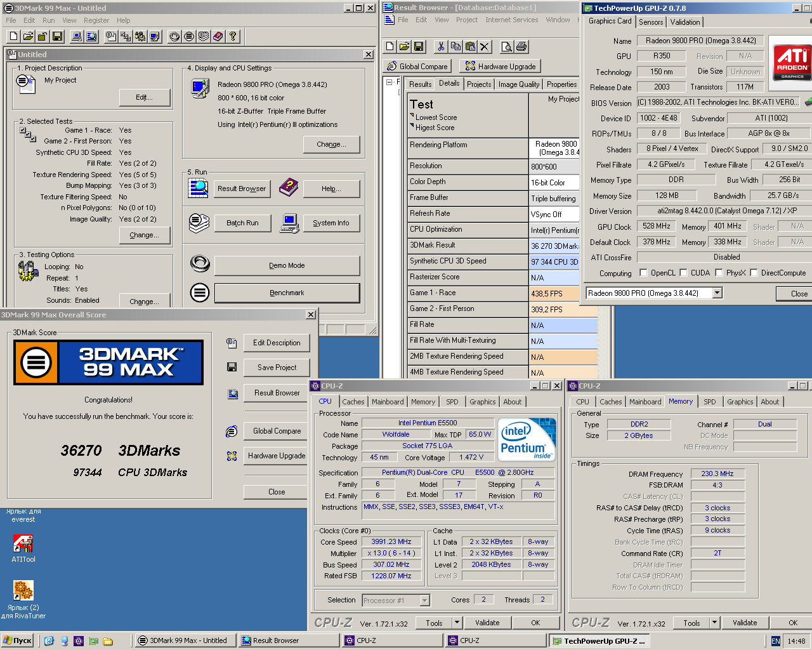The width and height of the screenshot is (812, 650).
Task: Click Save icon in Result Browser toolbar
Action: (419, 46)
